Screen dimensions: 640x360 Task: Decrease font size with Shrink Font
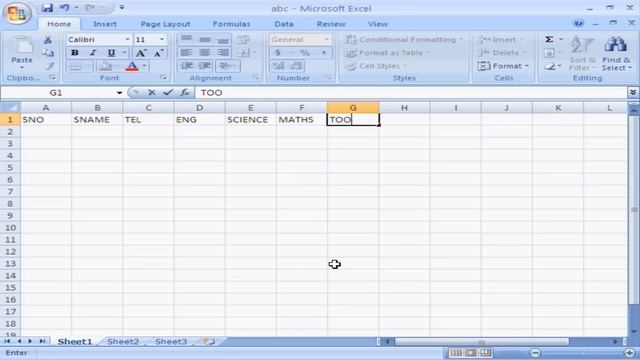click(159, 53)
